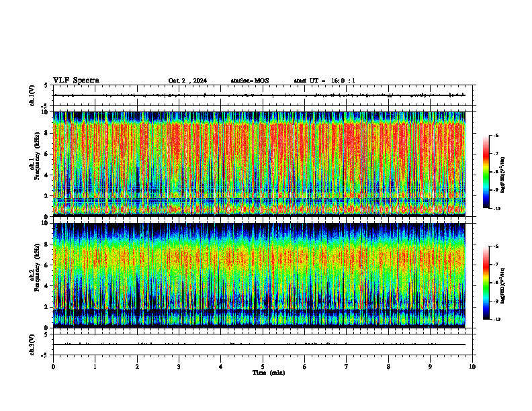The image size is (532, 411).
Task: Click the "Time (min)" x-axis label
Action: coord(269,373)
